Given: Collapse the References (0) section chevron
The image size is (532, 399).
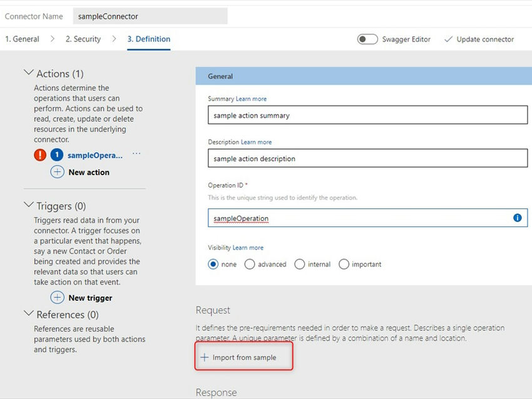Looking at the screenshot, I should (x=29, y=313).
